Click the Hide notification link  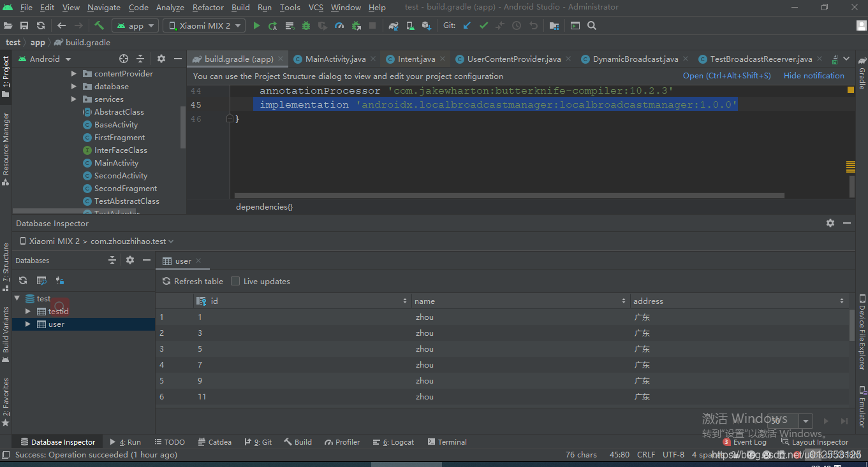pyautogui.click(x=814, y=75)
